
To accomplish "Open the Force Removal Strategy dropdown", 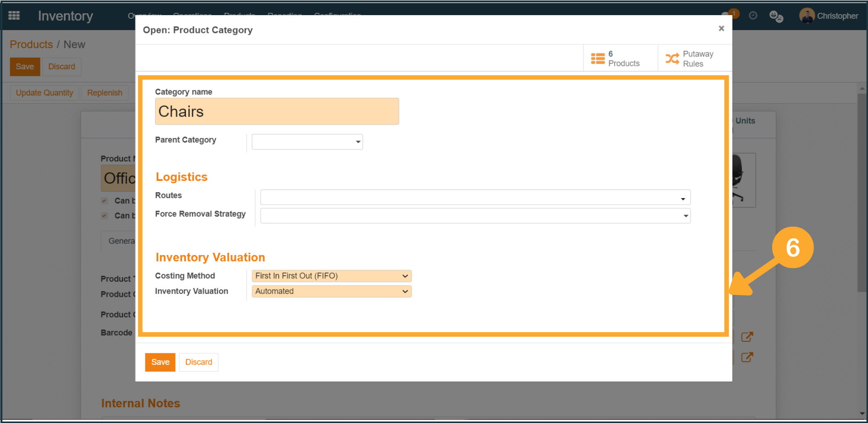I will pos(475,216).
